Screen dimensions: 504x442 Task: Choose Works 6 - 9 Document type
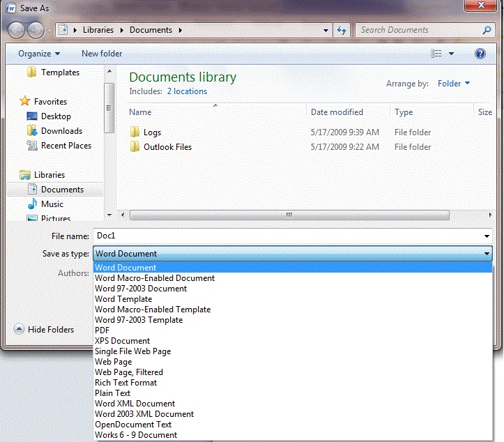(293, 434)
